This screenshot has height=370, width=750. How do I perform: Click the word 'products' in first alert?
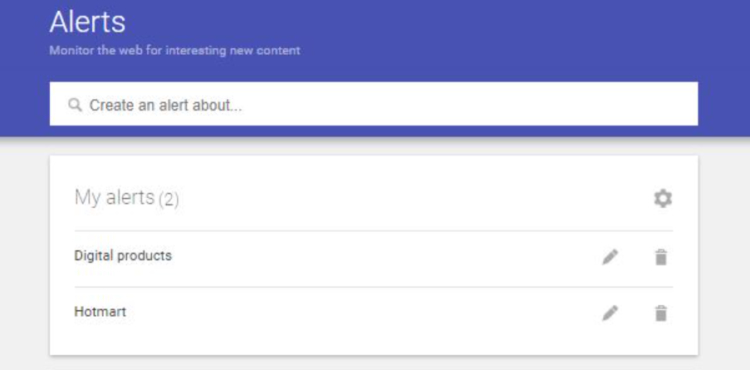[144, 256]
